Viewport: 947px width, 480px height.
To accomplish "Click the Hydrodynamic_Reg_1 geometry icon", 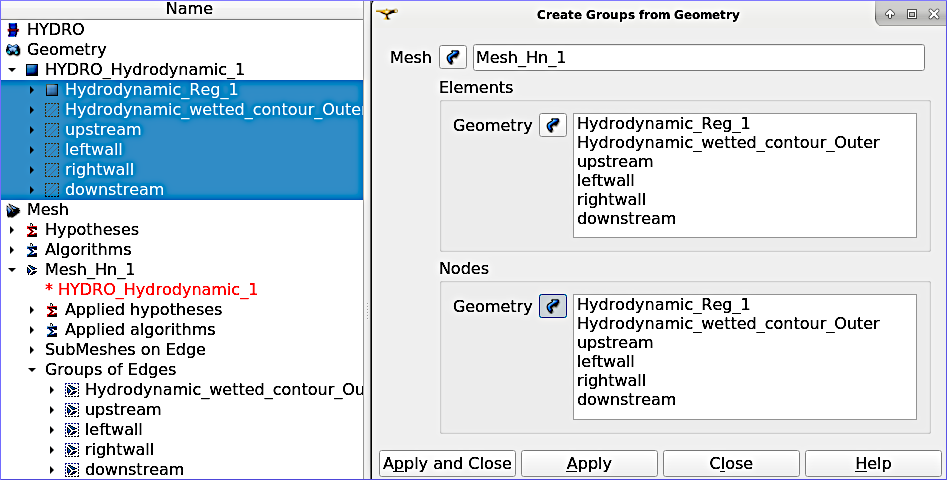I will [x=52, y=90].
